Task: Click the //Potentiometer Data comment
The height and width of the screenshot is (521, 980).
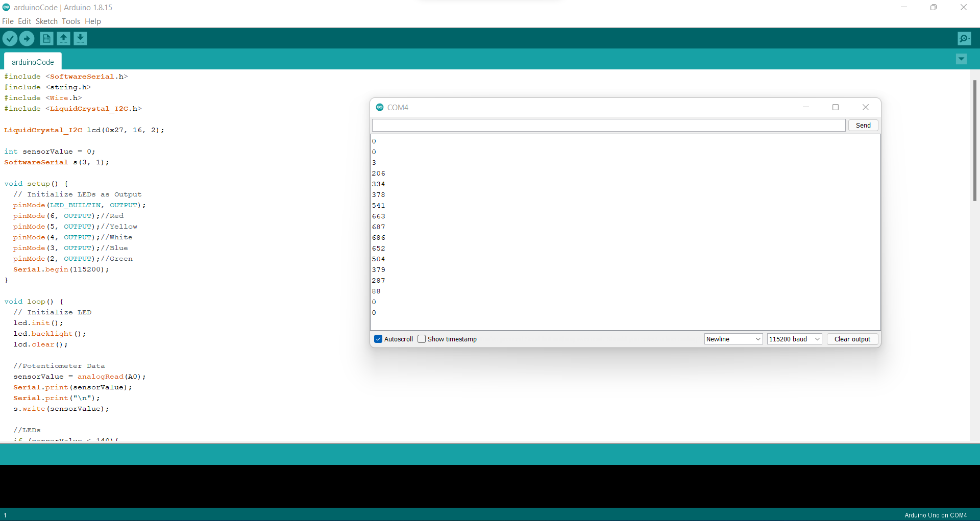Action: pos(59,366)
